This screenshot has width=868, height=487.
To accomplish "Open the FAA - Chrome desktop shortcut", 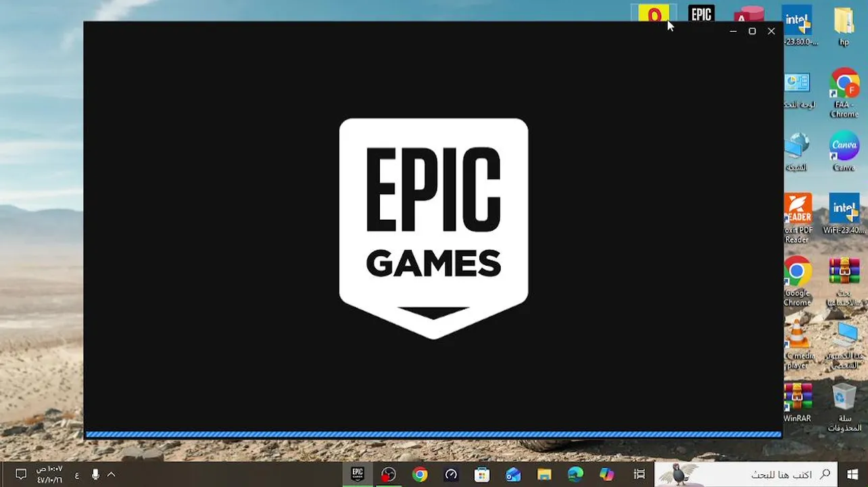I will (844, 93).
